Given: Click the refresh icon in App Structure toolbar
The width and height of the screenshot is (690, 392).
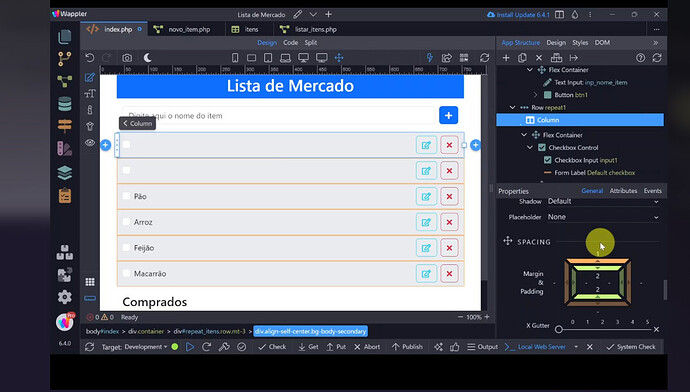Looking at the screenshot, I should coord(657,58).
